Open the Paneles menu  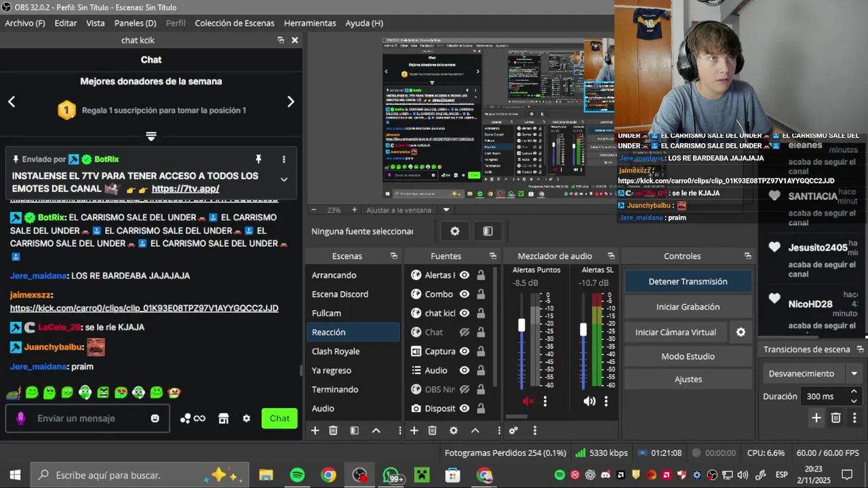click(x=136, y=23)
